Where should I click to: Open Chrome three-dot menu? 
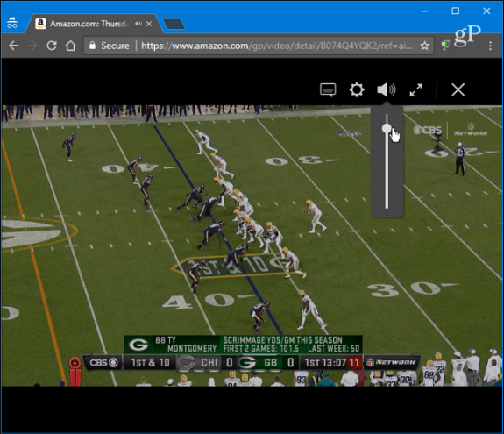pos(490,46)
